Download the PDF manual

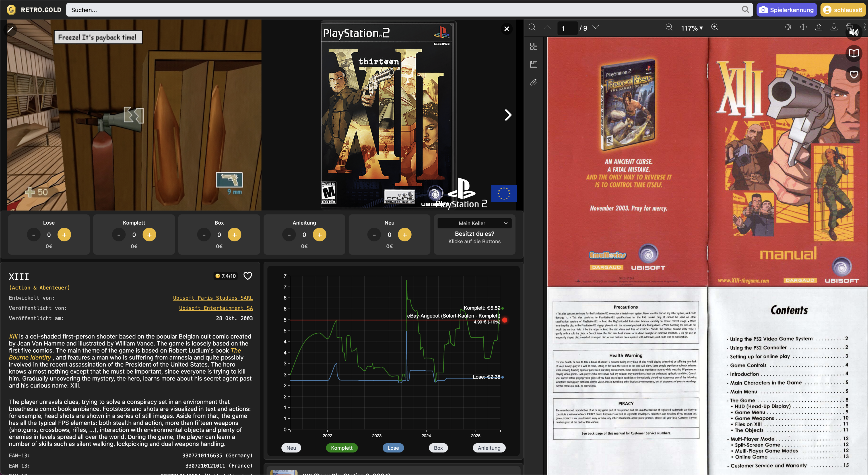834,27
